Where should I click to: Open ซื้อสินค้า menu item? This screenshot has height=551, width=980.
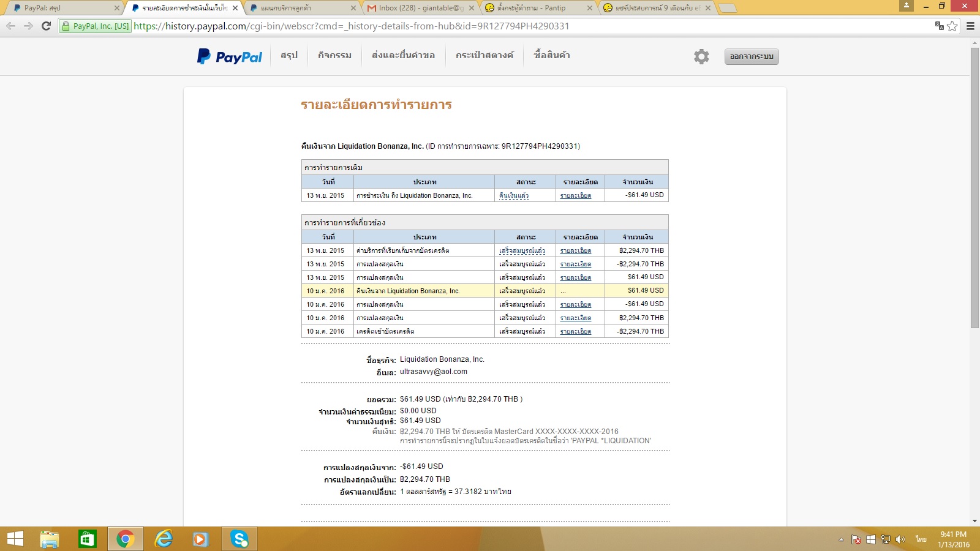[552, 55]
